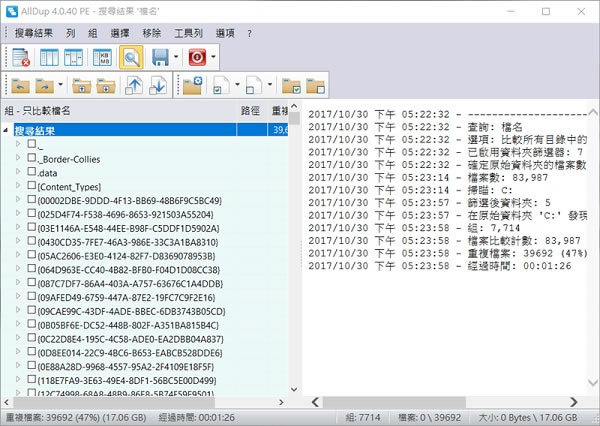
Task: Click the blue up arrow icon
Action: (x=134, y=86)
